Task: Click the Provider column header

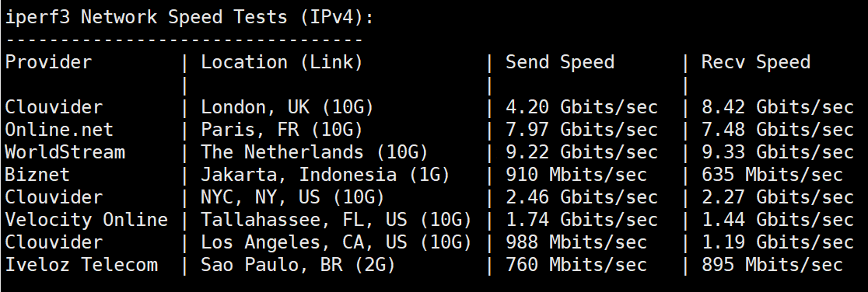Action: tap(49, 62)
